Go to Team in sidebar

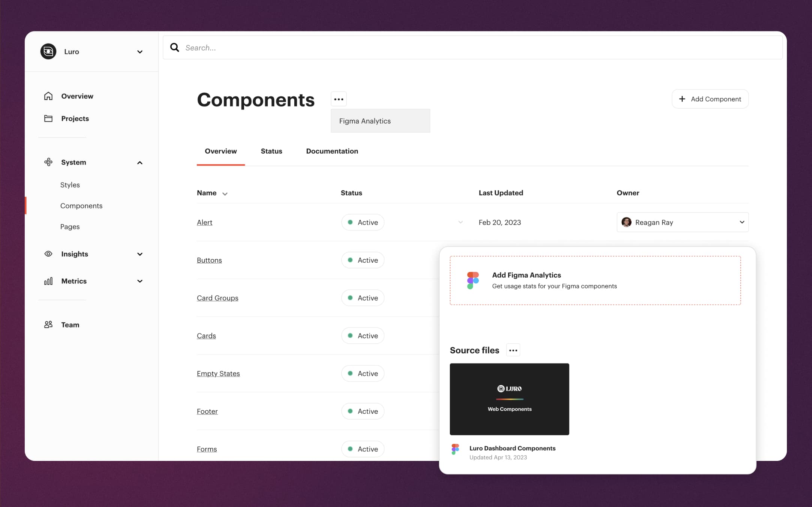pos(70,325)
